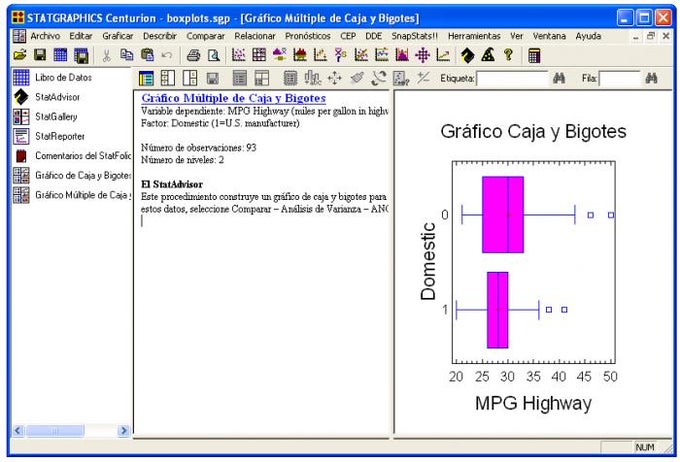Image resolution: width=680 pixels, height=462 pixels.
Task: Open StatReporter from the sidebar
Action: 60,136
